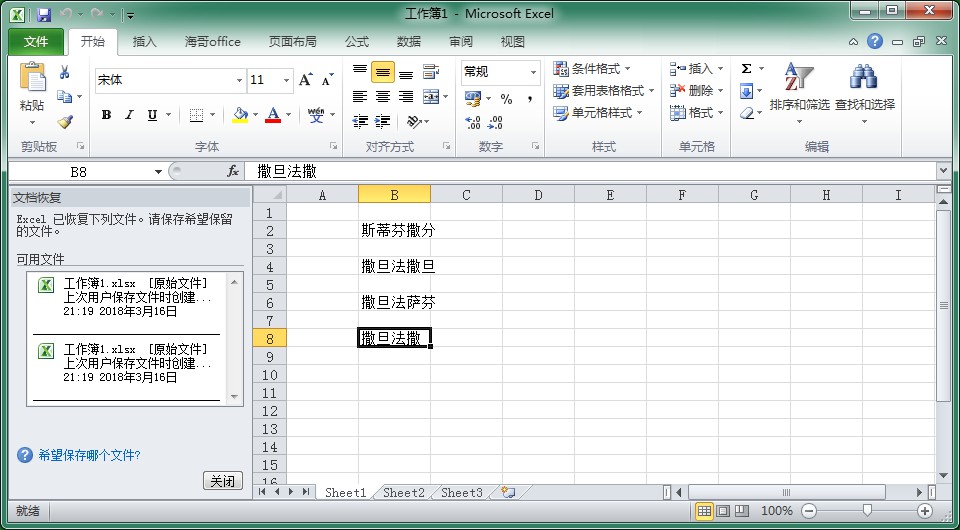Click the text orientation icon
The image size is (960, 530).
click(414, 121)
